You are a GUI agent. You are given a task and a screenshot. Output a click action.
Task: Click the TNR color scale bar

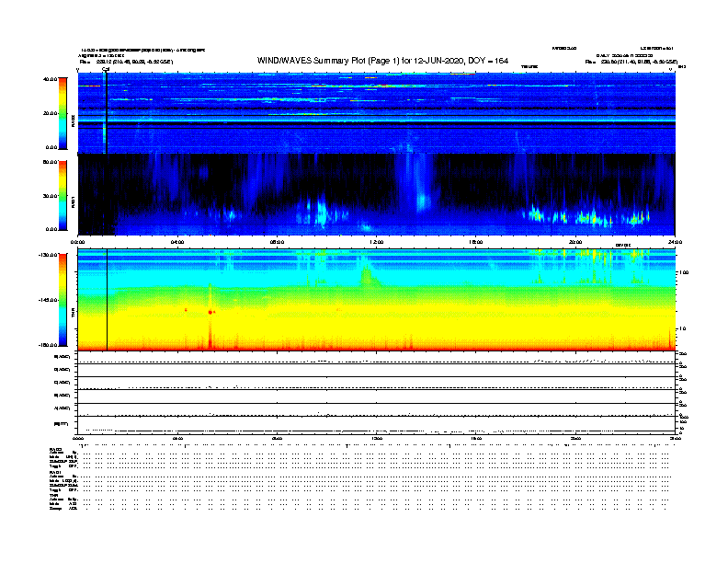(x=63, y=300)
